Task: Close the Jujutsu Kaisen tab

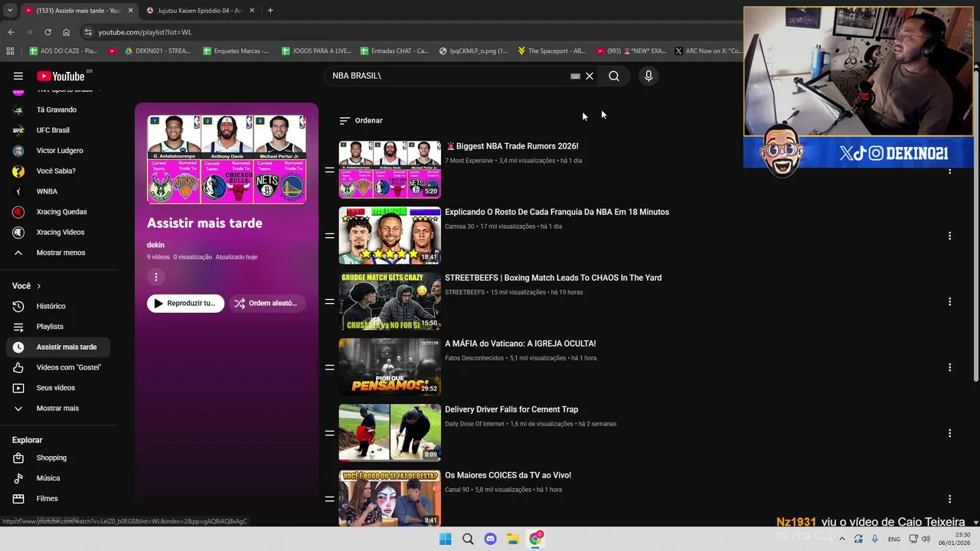Action: (x=252, y=11)
